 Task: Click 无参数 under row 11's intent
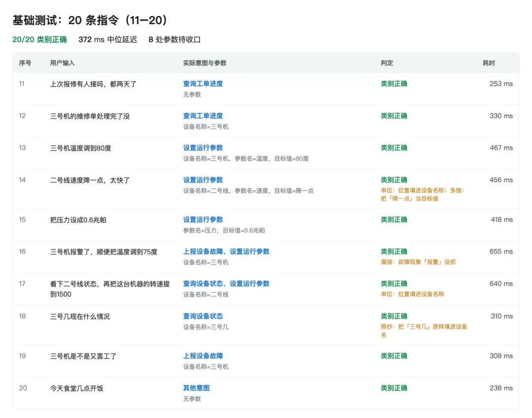click(192, 95)
